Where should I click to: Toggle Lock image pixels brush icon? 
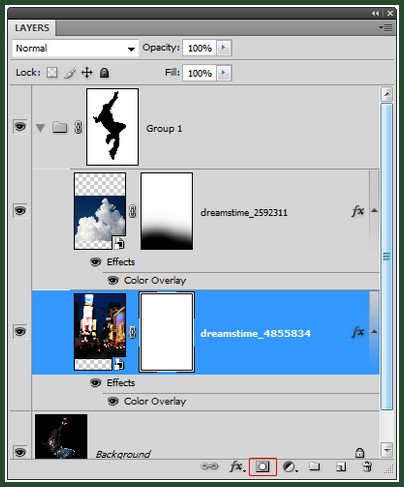(x=70, y=73)
